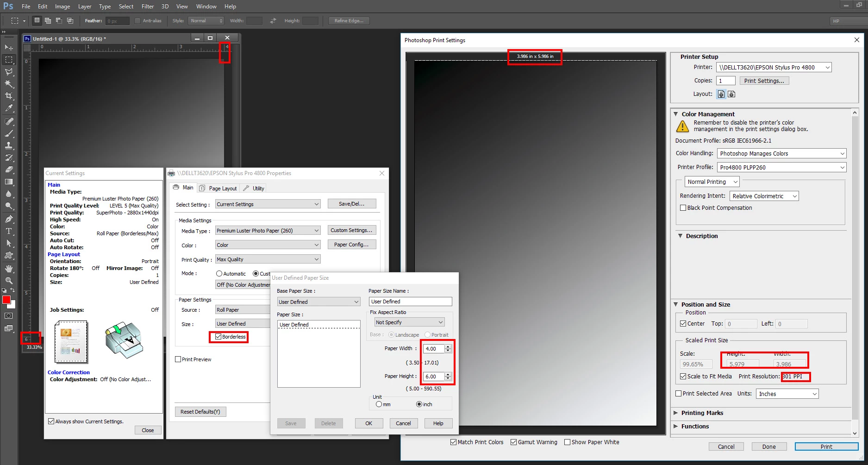This screenshot has width=868, height=465.
Task: Enable Show Paper White checkbox
Action: tap(567, 442)
